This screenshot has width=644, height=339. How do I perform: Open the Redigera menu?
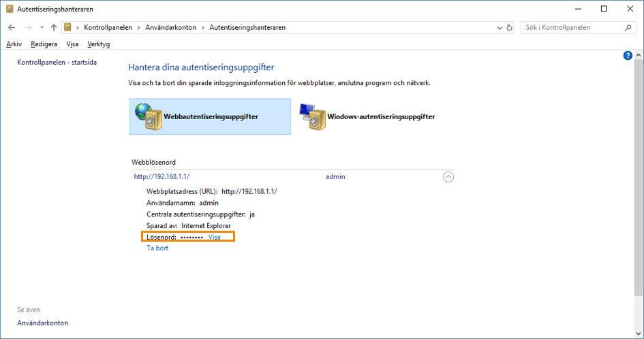(x=44, y=44)
